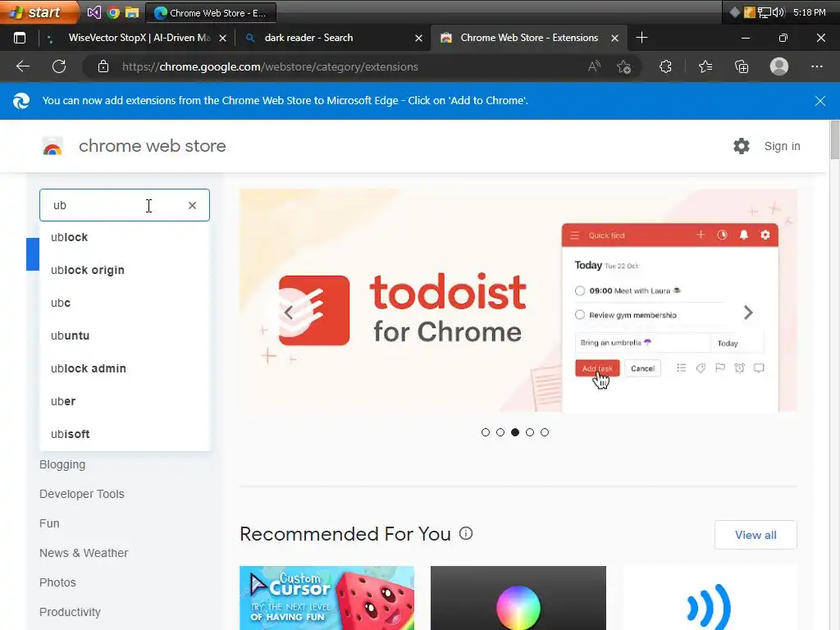Click the Chrome Web Store rainbow logo
Viewport: 840px width, 630px height.
tap(52, 146)
